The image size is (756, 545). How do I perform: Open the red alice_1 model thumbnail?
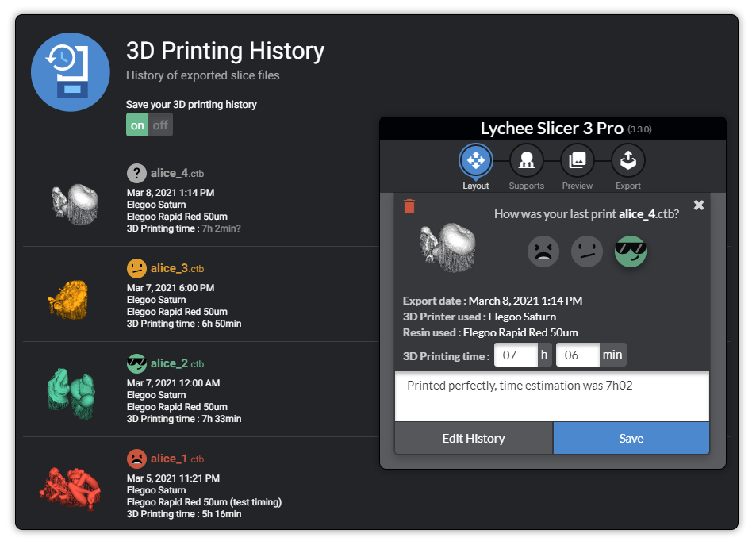(71, 488)
